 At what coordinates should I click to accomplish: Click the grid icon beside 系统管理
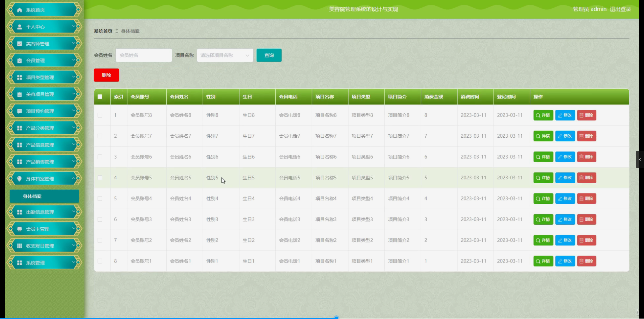click(x=19, y=263)
